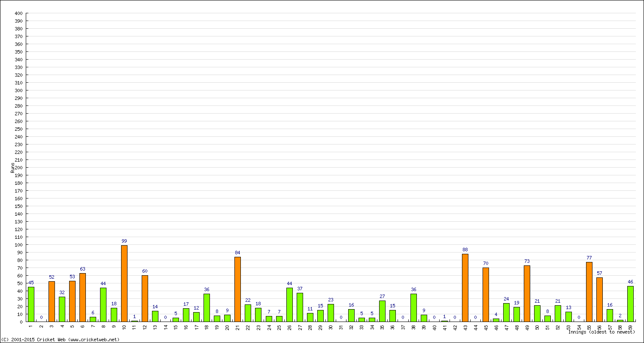644x343 pixels.
Task: Click the blue value label '99' above bar
Action: tap(124, 241)
